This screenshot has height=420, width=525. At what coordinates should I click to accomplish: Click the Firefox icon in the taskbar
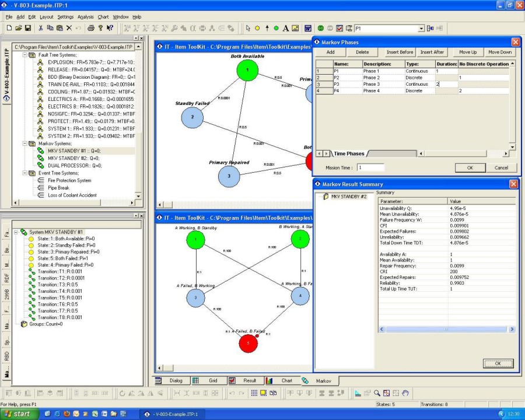[66, 414]
